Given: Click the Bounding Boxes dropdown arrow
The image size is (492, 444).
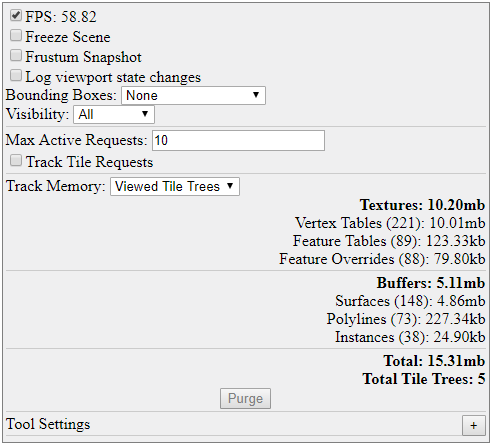Looking at the screenshot, I should click(x=256, y=95).
